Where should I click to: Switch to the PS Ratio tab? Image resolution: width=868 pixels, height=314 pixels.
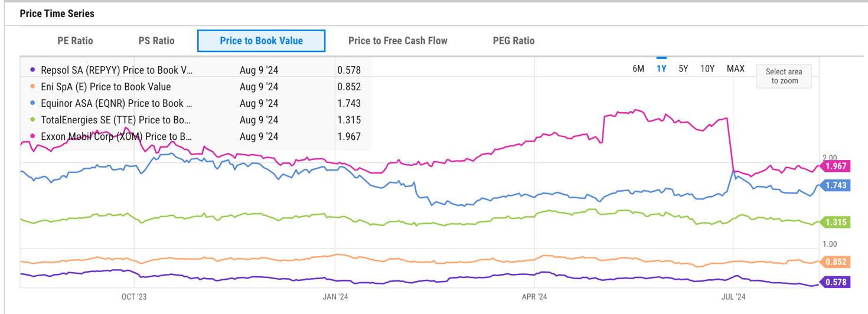click(156, 41)
